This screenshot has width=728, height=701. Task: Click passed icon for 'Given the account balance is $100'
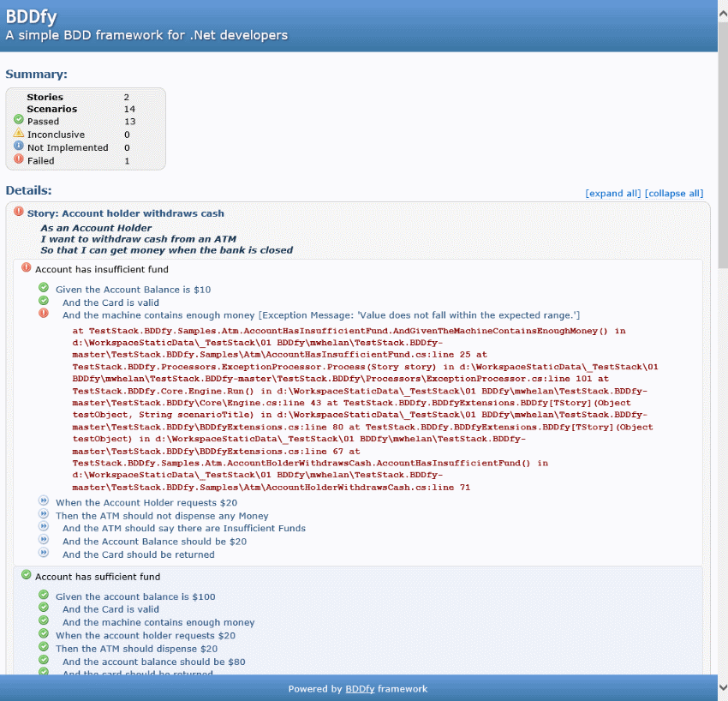[x=44, y=595]
